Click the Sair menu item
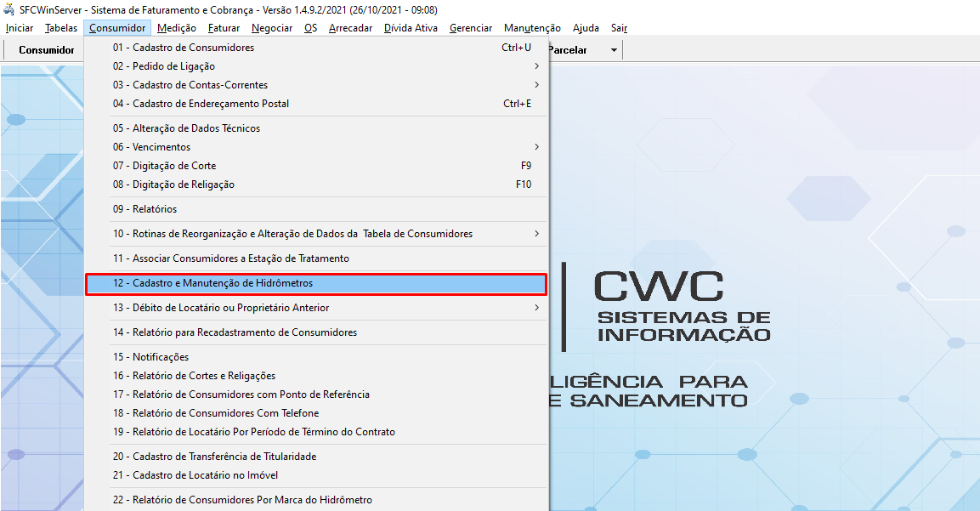The width and height of the screenshot is (980, 511). tap(619, 28)
